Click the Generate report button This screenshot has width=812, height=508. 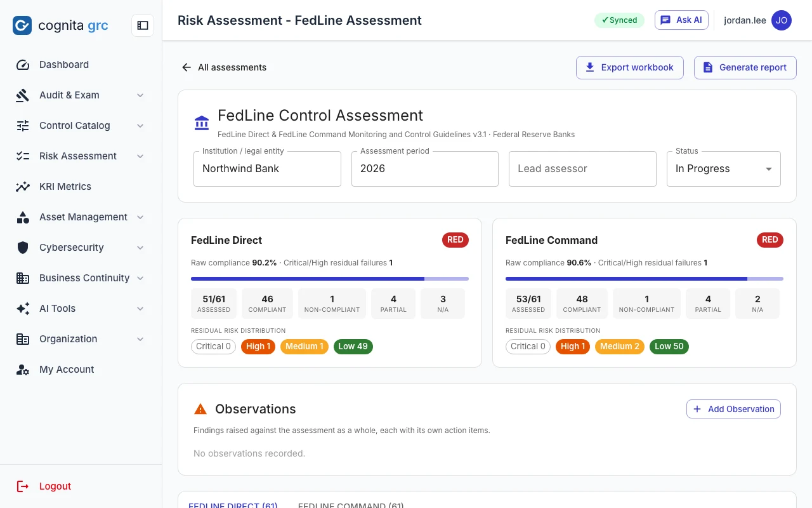745,67
